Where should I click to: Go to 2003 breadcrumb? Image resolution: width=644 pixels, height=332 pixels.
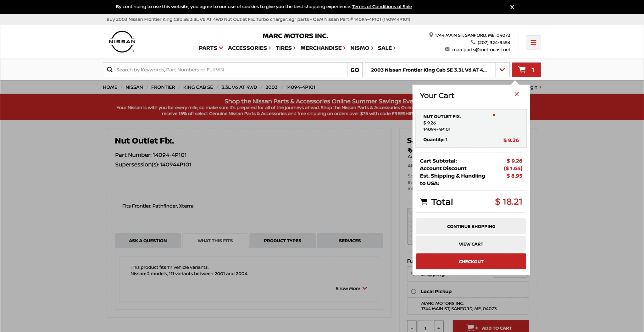(271, 87)
